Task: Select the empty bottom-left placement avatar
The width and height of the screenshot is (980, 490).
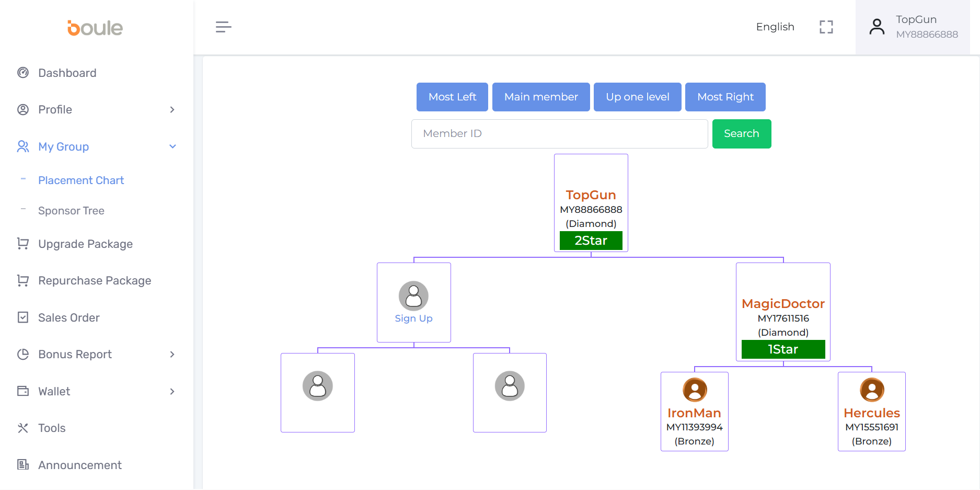Action: click(x=318, y=386)
